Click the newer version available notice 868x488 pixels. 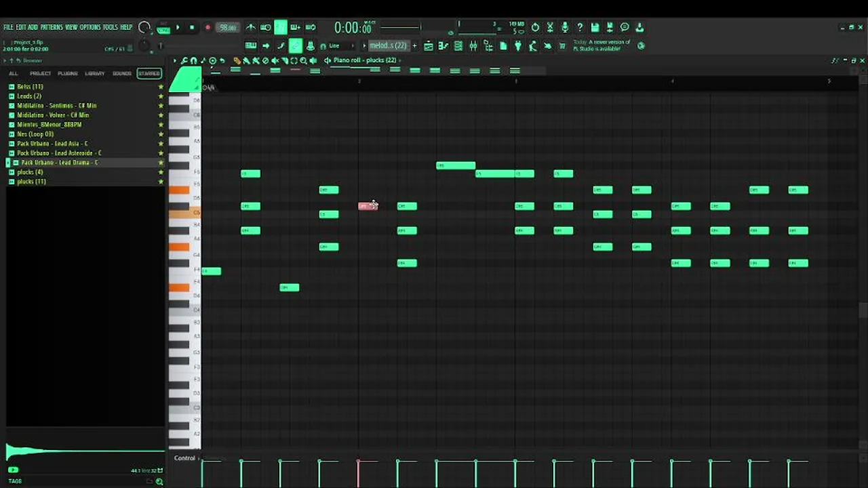pos(601,45)
